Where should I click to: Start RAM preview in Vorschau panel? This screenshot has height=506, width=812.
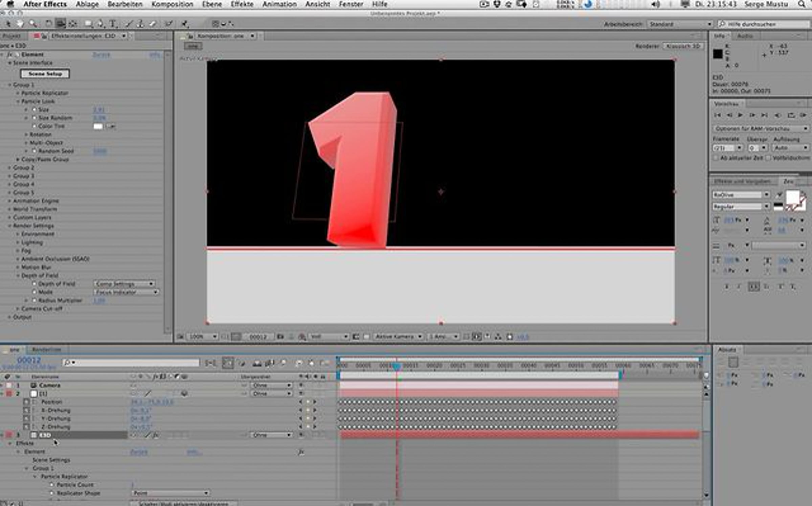(x=804, y=115)
